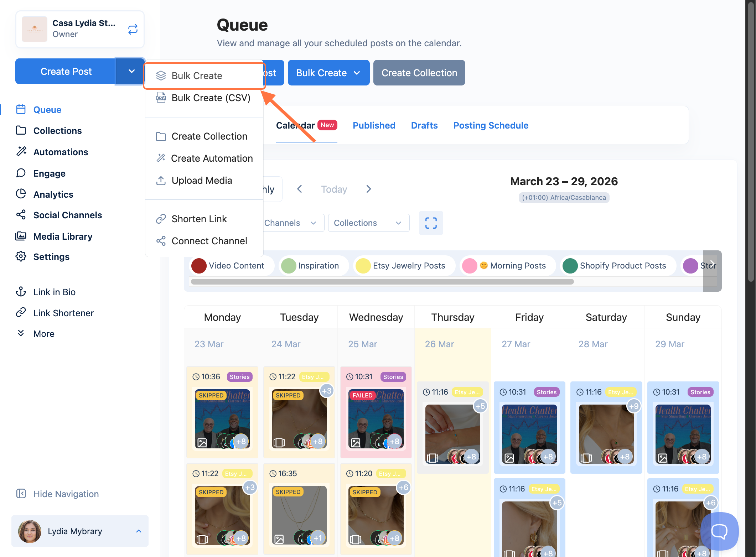Image resolution: width=756 pixels, height=557 pixels.
Task: Switch to the Published tab
Action: tap(374, 125)
